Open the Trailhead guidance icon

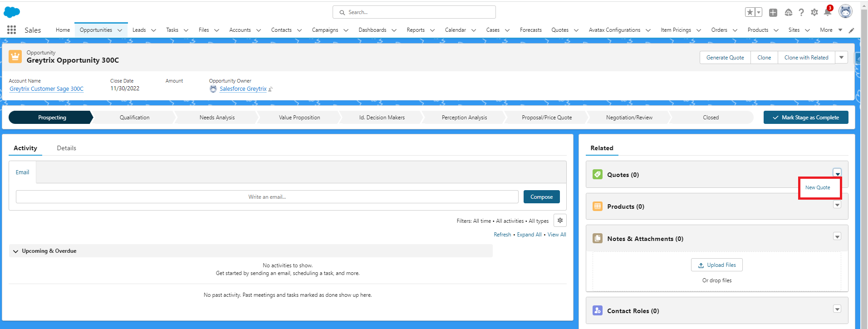789,13
